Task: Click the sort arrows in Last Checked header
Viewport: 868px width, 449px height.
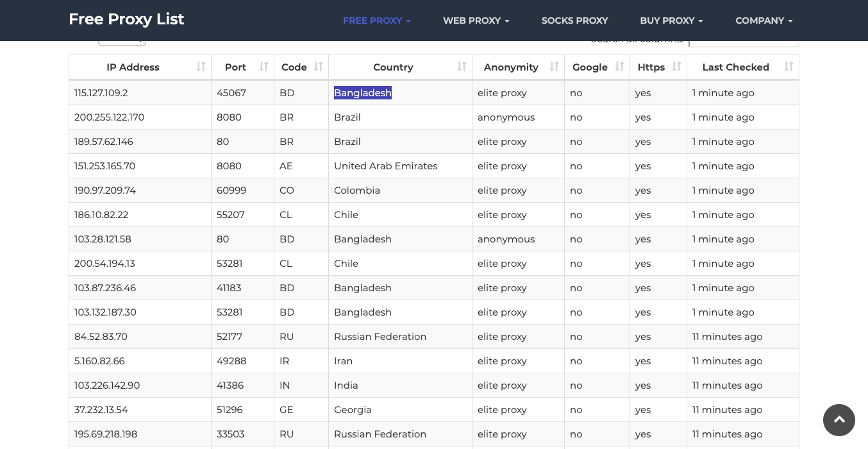Action: 789,67
